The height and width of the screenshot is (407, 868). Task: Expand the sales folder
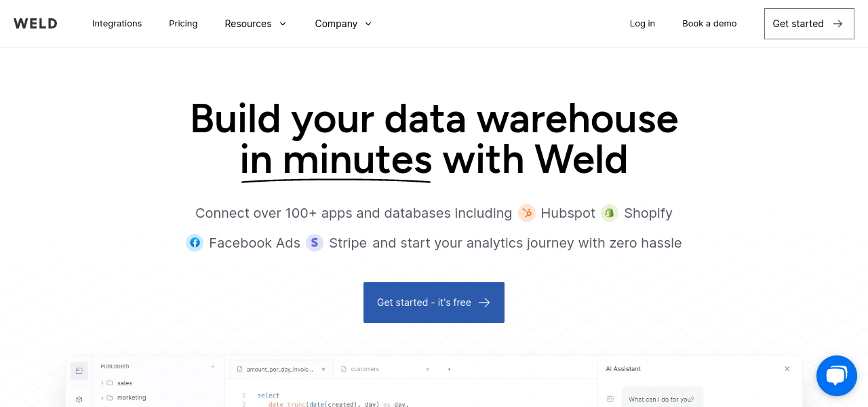[x=102, y=383]
